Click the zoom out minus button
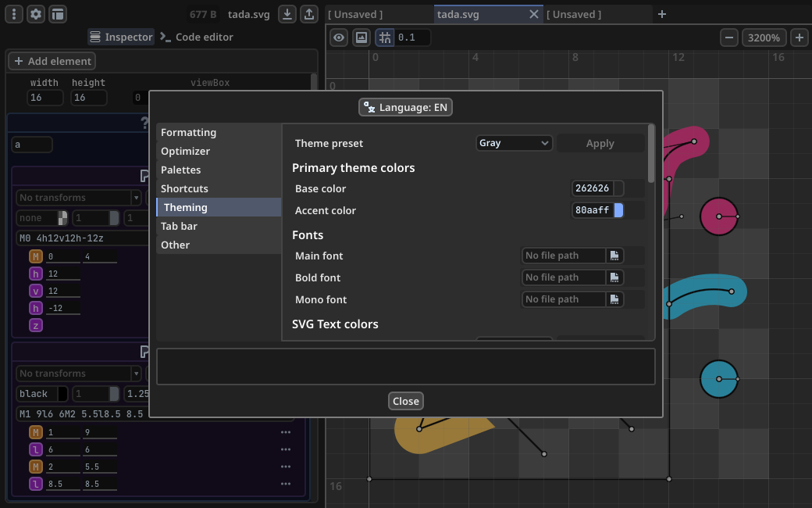Viewport: 812px width, 508px height. 728,38
